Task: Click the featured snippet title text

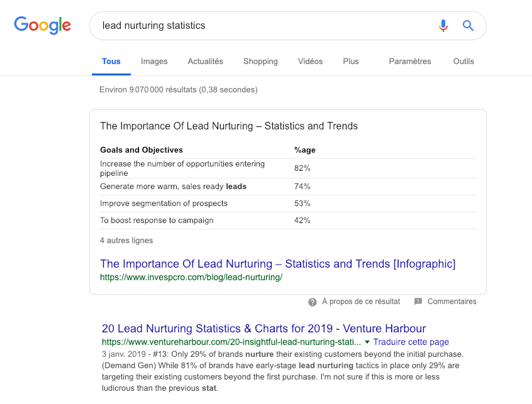Action: [x=229, y=126]
